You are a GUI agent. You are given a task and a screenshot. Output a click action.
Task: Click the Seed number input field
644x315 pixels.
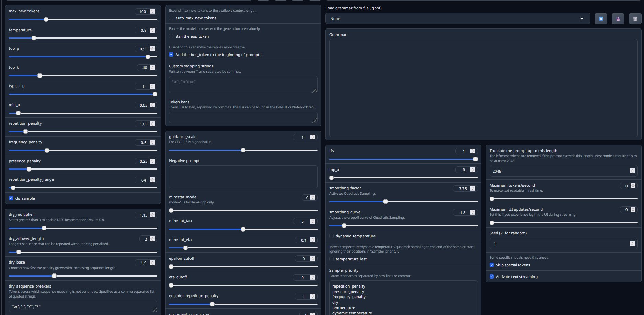(560, 244)
